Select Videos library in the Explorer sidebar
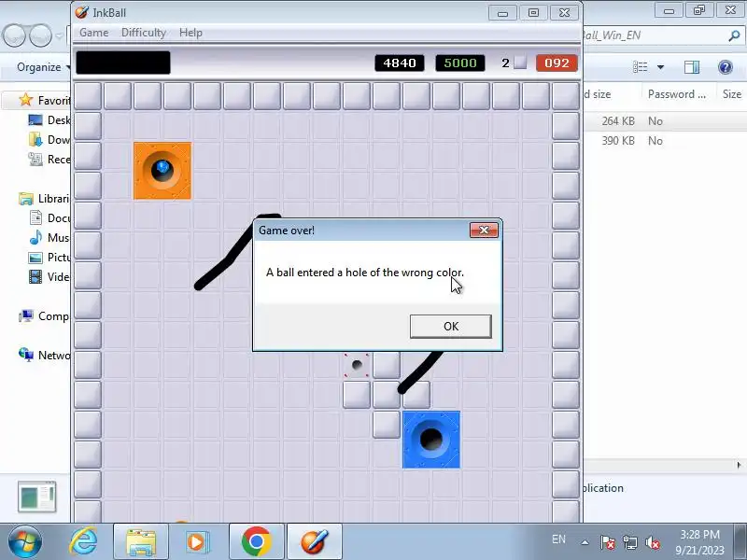This screenshot has height=560, width=747. coord(49,276)
